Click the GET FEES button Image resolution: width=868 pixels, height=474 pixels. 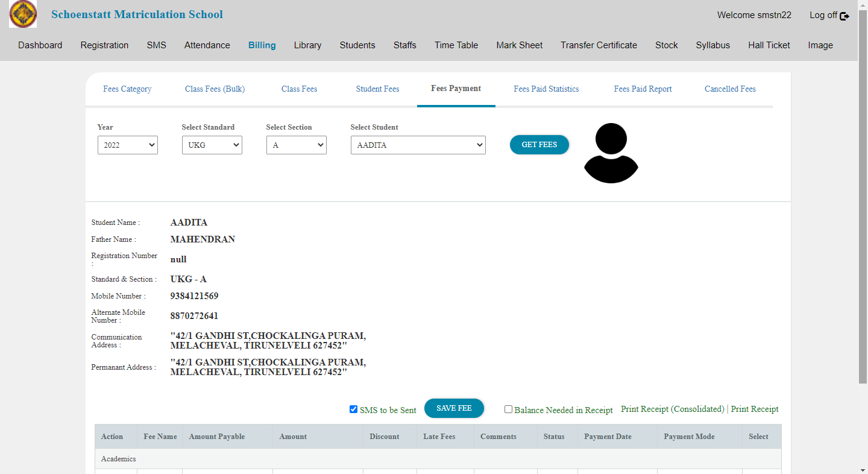click(539, 145)
